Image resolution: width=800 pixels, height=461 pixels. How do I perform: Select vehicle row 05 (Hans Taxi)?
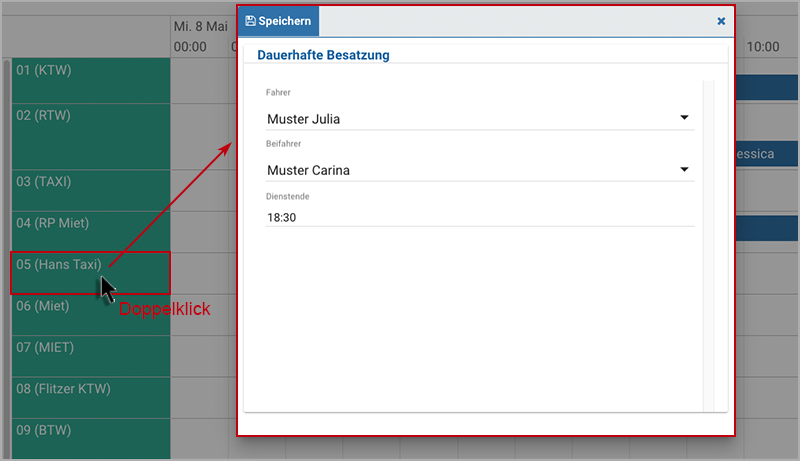[x=91, y=273]
